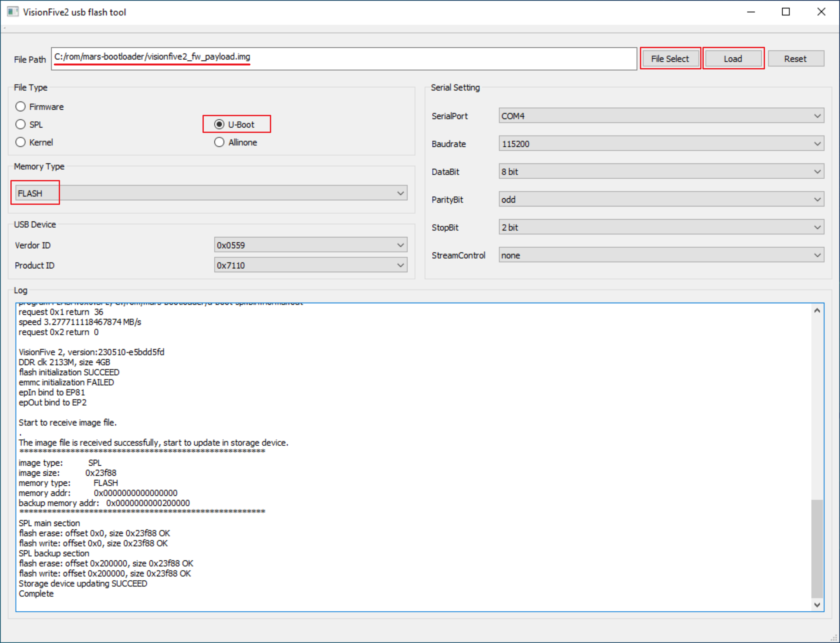The width and height of the screenshot is (840, 643).
Task: Click the log scrollbar up arrow
Action: pyautogui.click(x=817, y=311)
